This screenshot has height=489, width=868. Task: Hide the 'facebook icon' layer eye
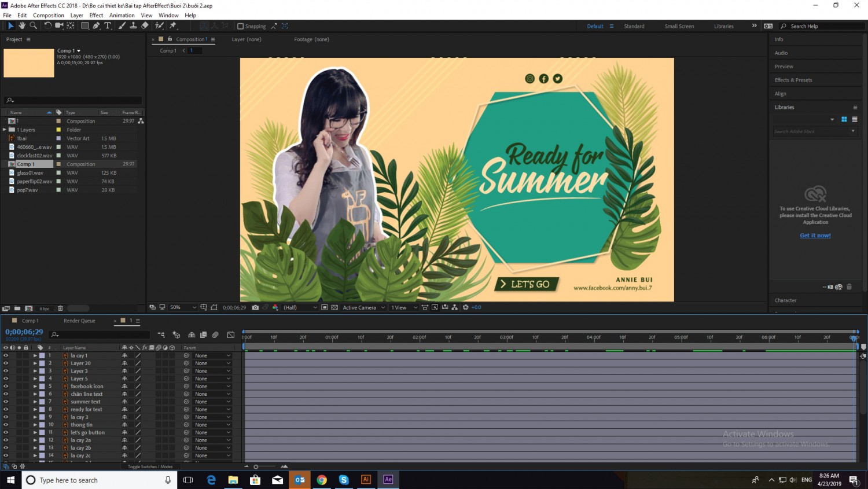pyautogui.click(x=6, y=386)
